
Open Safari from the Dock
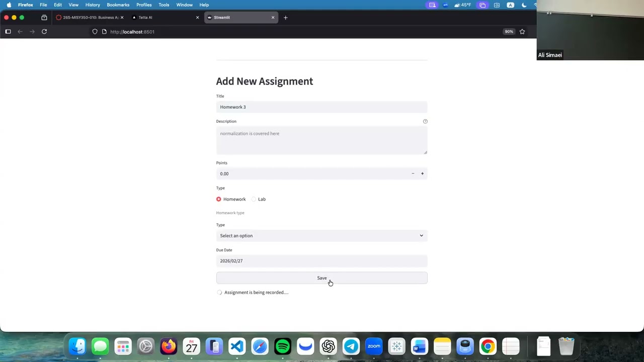[260, 346]
